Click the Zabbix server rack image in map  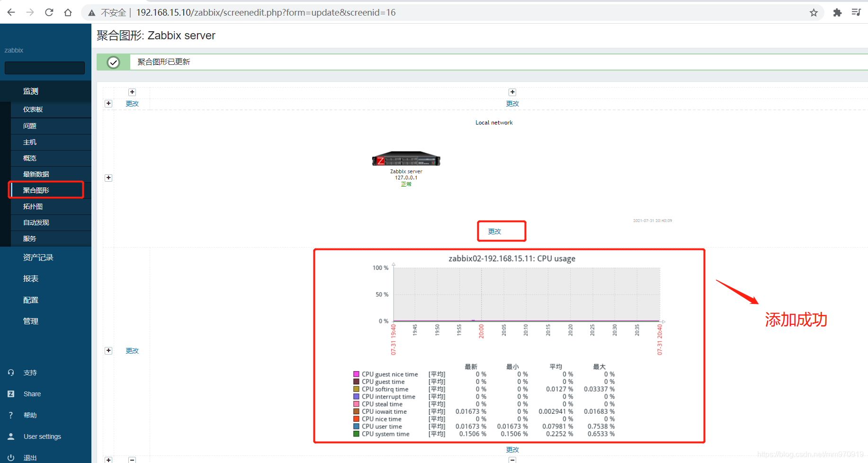[406, 159]
